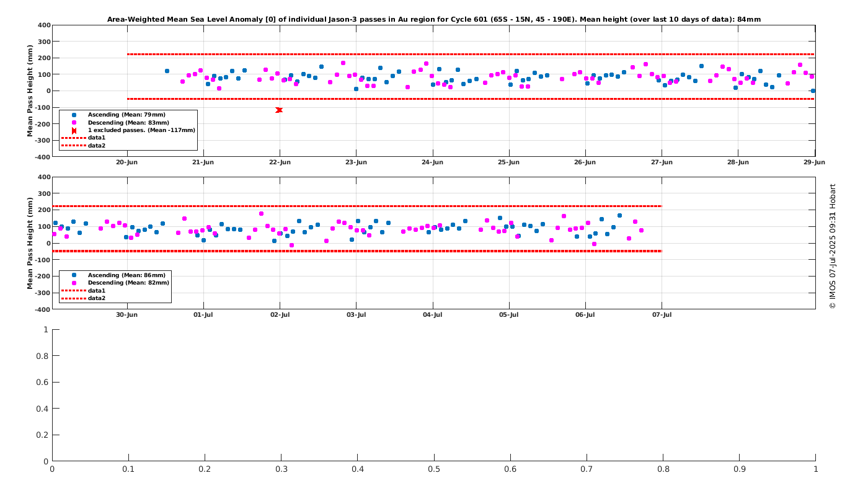The height and width of the screenshot is (496, 868).
Task: Click the magenta dot beside 'Descending (Mean: 83mm)'
Action: [x=74, y=123]
